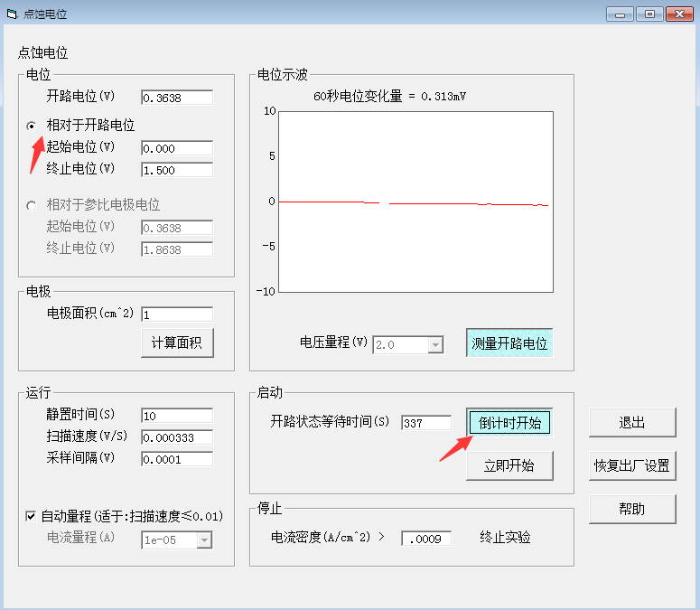700x610 pixels.
Task: Click the 扫描速度 input field
Action: 176,437
